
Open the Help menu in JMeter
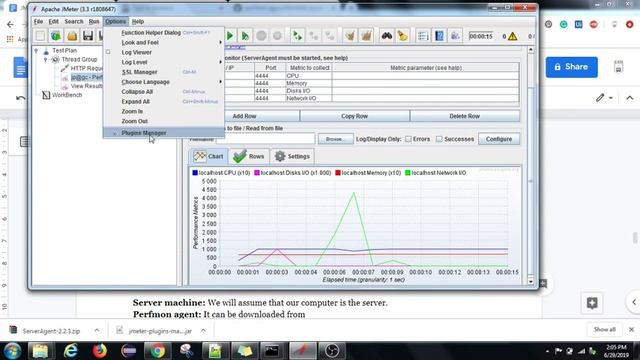(138, 21)
